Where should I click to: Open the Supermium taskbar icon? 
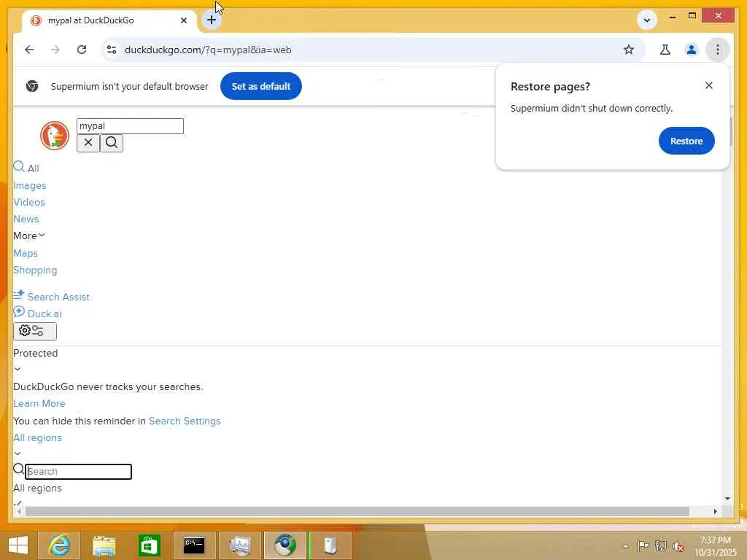point(285,545)
